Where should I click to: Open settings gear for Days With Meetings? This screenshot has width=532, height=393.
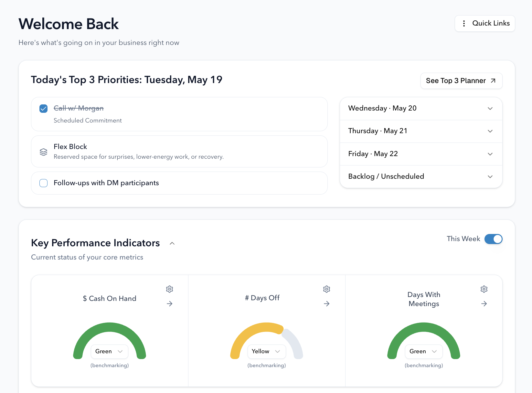tap(484, 289)
